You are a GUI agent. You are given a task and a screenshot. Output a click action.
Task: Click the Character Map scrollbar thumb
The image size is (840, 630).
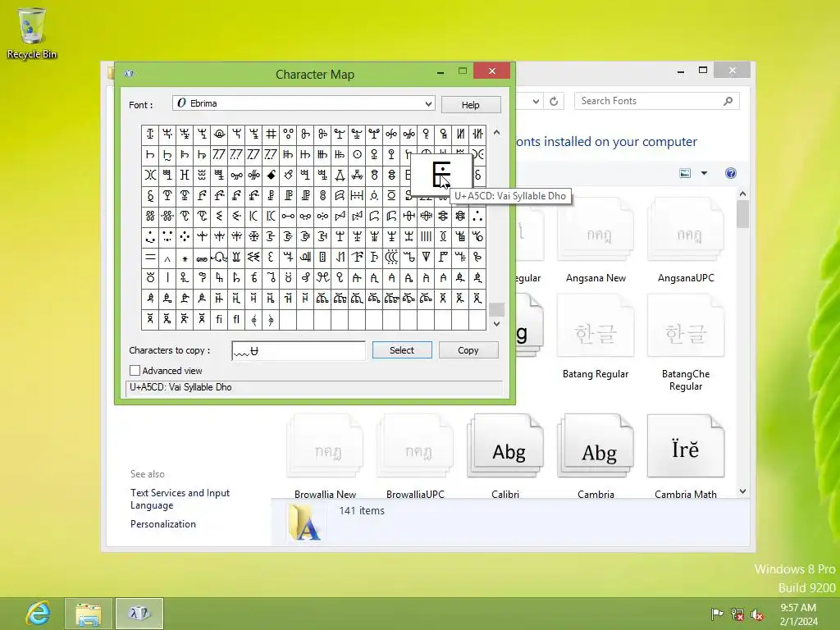click(496, 309)
